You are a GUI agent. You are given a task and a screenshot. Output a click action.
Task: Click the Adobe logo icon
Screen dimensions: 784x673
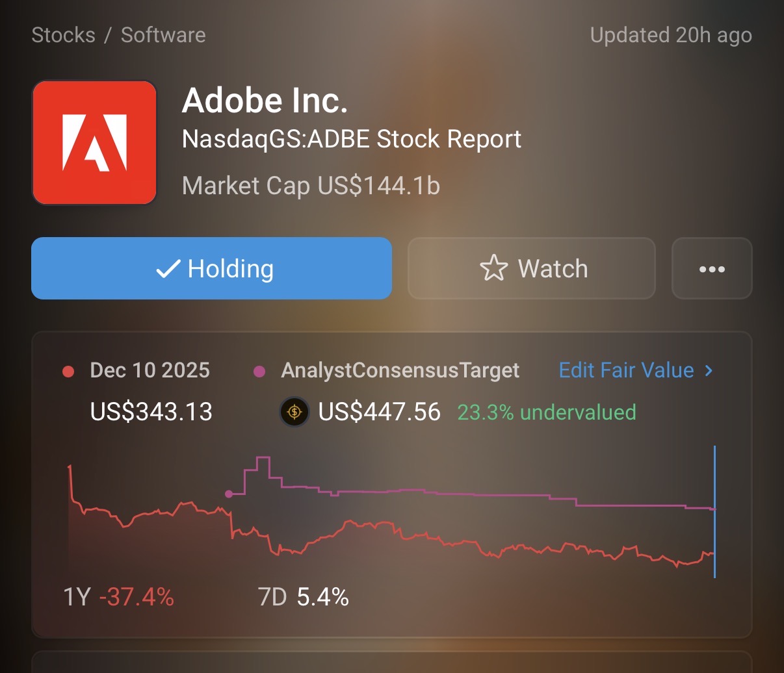94,142
